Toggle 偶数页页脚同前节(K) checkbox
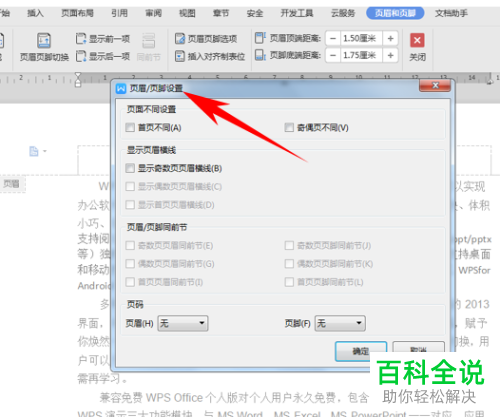The width and height of the screenshot is (500, 417). 289,264
